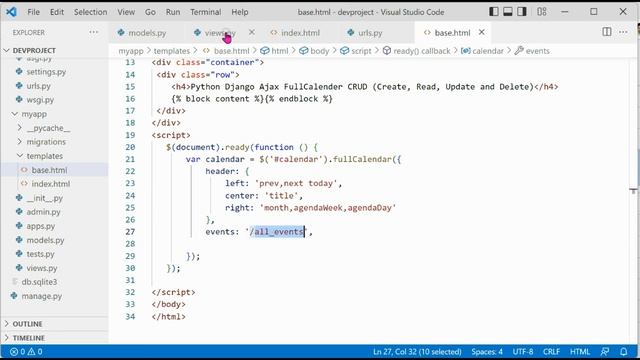Click the VS Code logo icon
This screenshot has height=360, width=640.
coord(11,12)
